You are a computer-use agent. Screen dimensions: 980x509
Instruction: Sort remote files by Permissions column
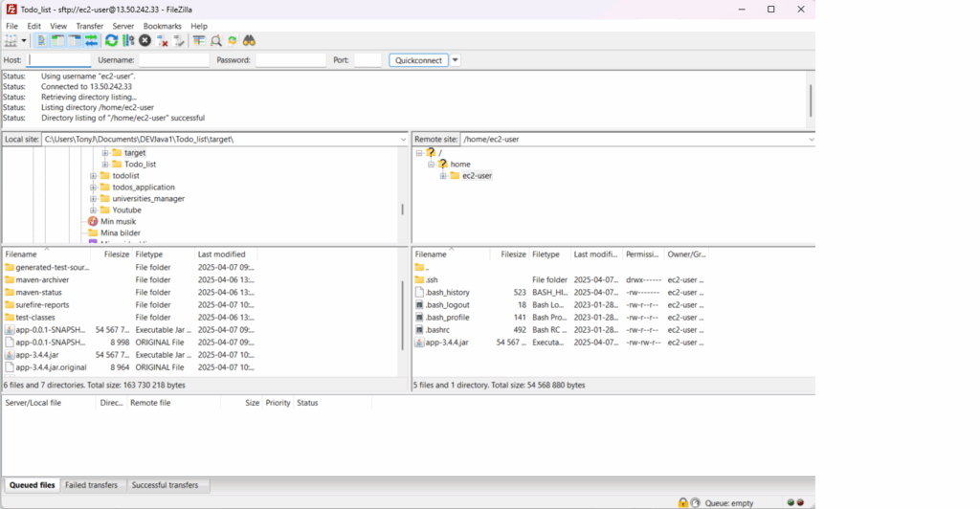[642, 254]
